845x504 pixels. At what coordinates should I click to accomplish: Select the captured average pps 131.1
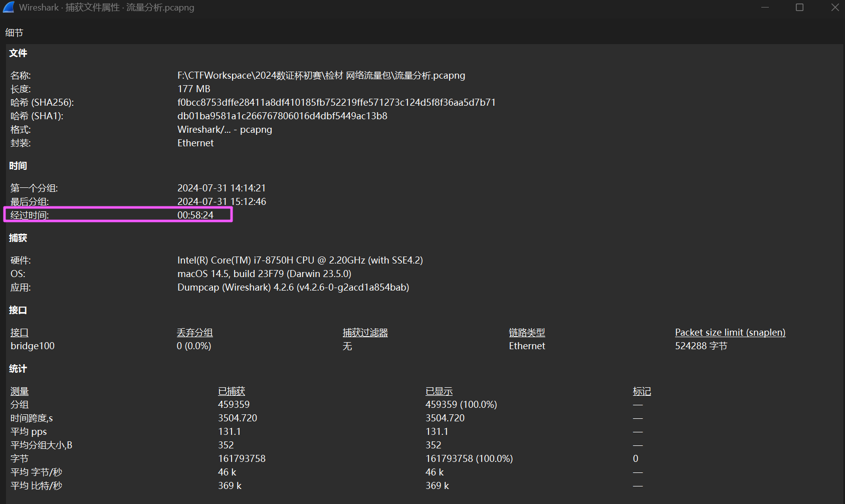point(230,431)
